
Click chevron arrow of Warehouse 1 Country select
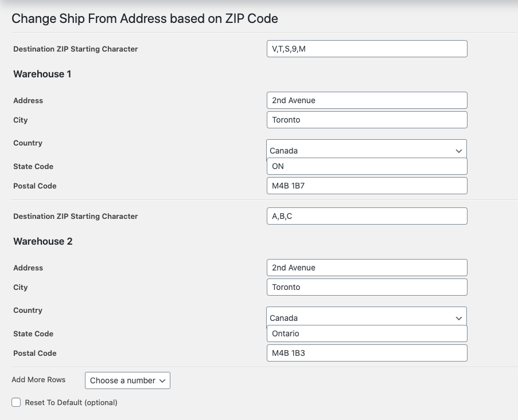coord(458,151)
